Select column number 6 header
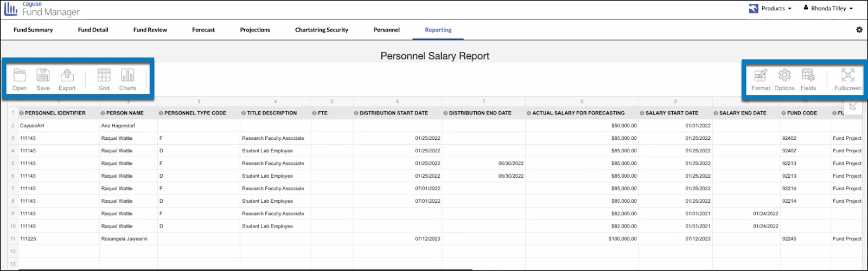 coord(397,101)
